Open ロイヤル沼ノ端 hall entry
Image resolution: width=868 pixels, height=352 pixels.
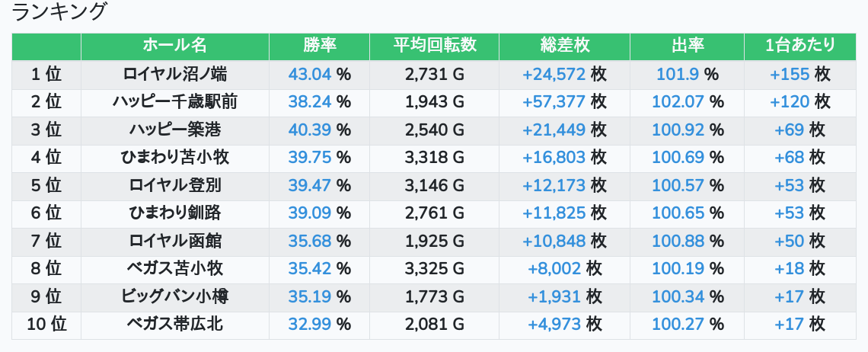click(174, 74)
